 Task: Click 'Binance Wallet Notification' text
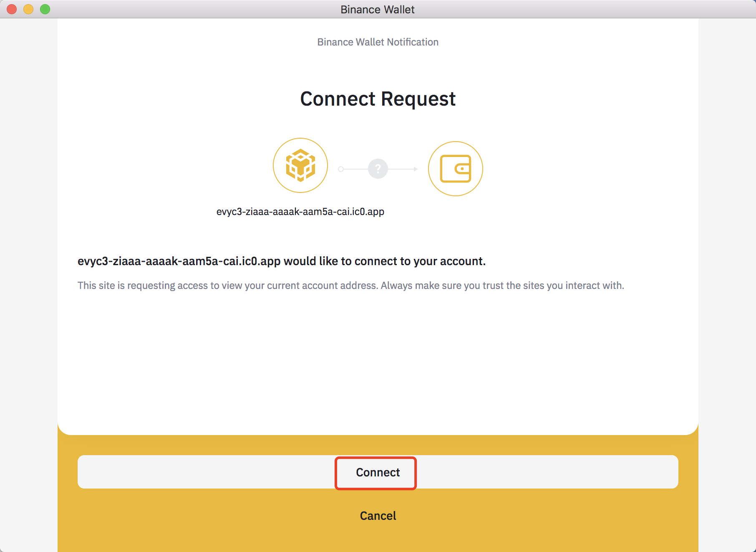[378, 42]
